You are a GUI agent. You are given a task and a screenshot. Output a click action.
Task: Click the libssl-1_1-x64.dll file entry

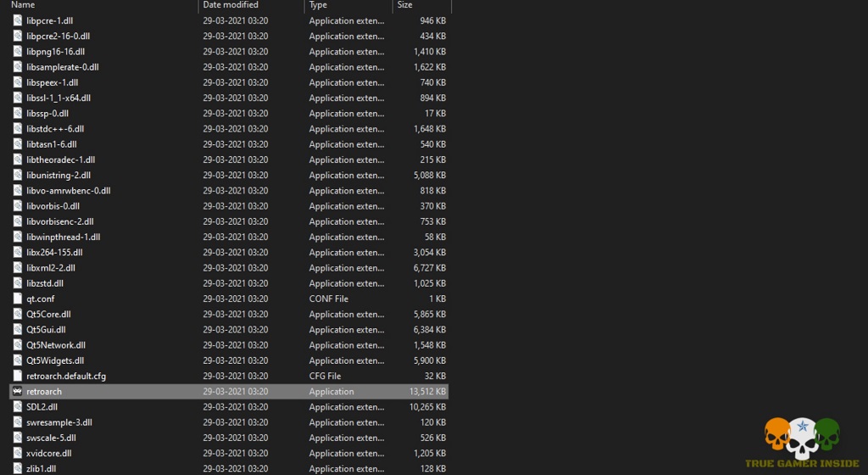tap(58, 98)
